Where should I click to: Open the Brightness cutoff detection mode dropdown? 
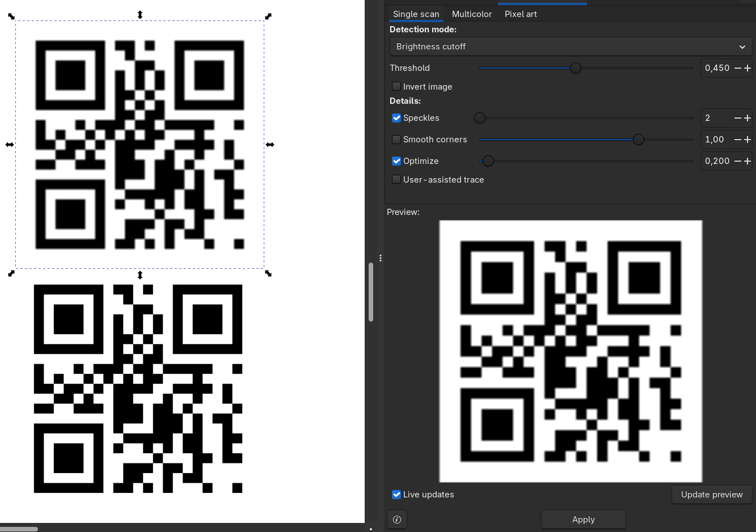[x=571, y=47]
